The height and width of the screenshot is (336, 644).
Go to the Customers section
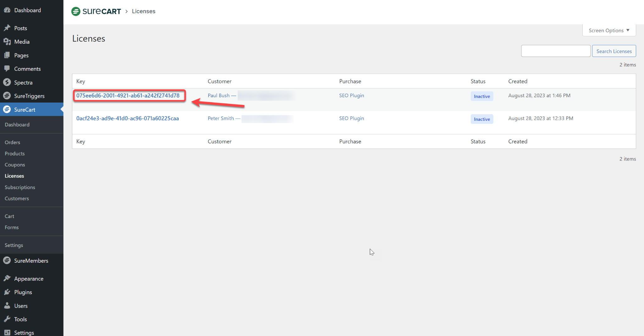(x=17, y=199)
